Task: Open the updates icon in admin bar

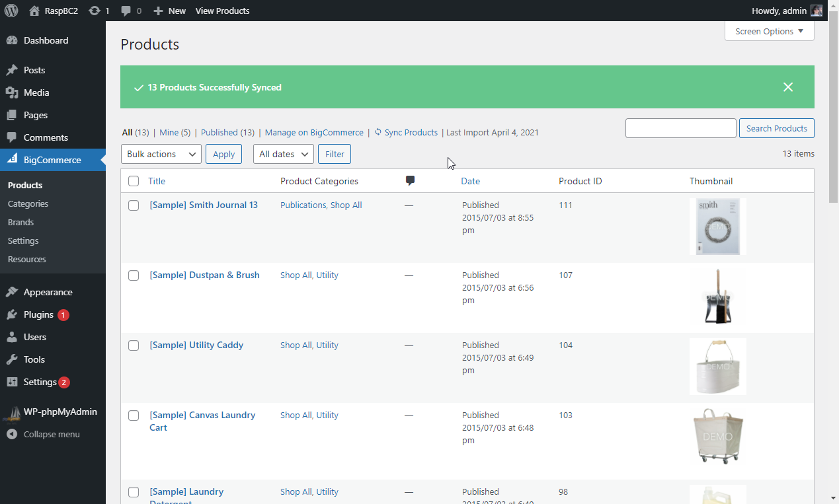Action: [x=95, y=11]
